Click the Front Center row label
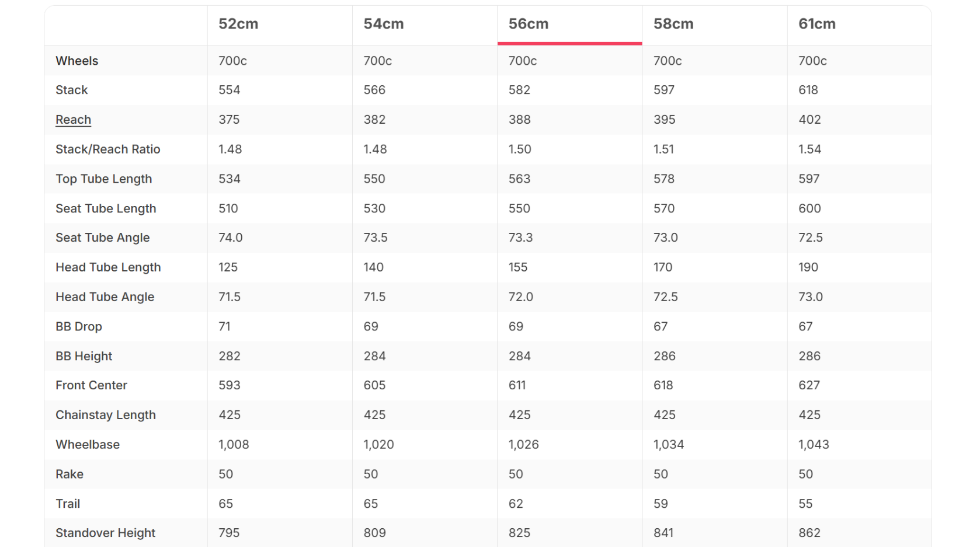Viewport: 980px width, 551px height. click(91, 385)
